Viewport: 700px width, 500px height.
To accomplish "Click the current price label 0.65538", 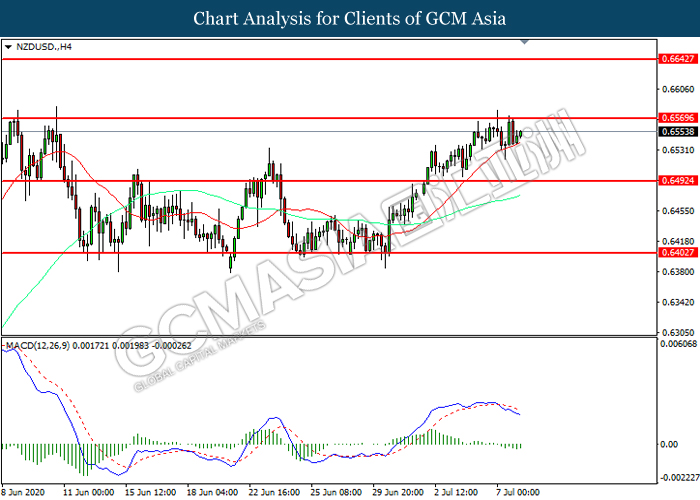I will click(678, 131).
